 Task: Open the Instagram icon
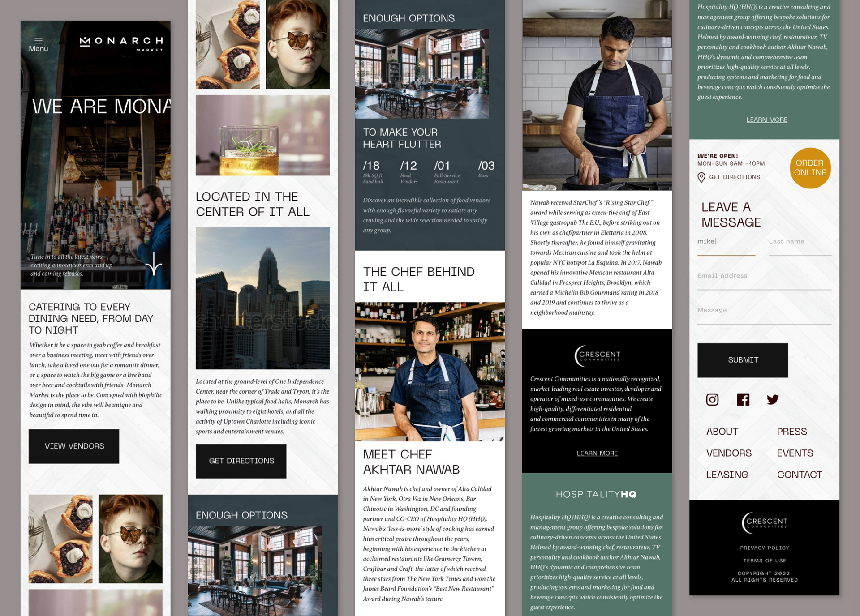712,399
